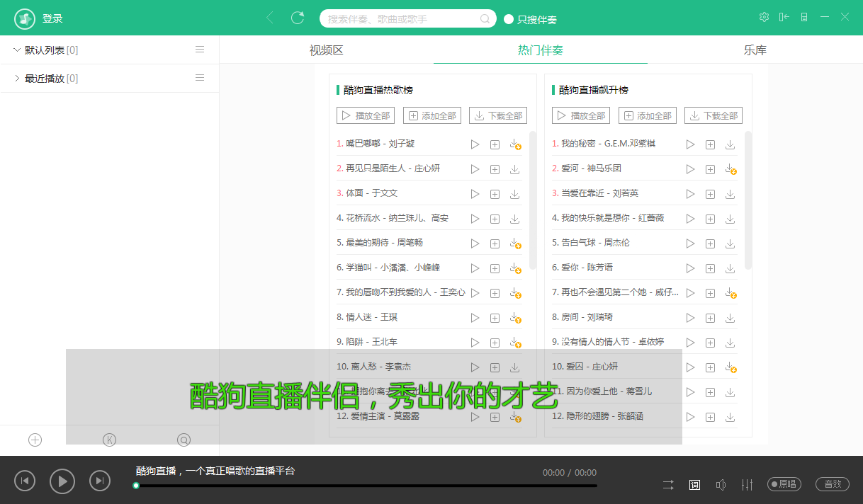Switch to the 乐库 tab
Viewport: 863px width, 504px height.
pos(755,50)
